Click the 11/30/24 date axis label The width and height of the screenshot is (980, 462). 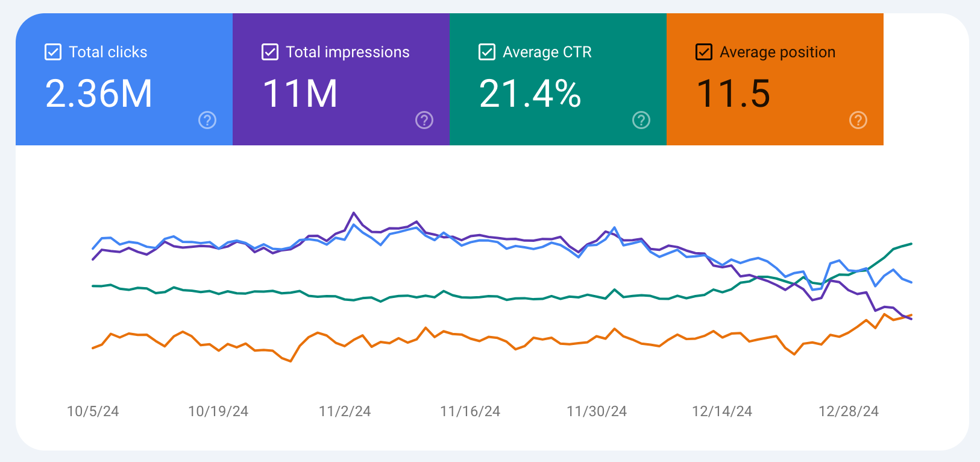[597, 411]
